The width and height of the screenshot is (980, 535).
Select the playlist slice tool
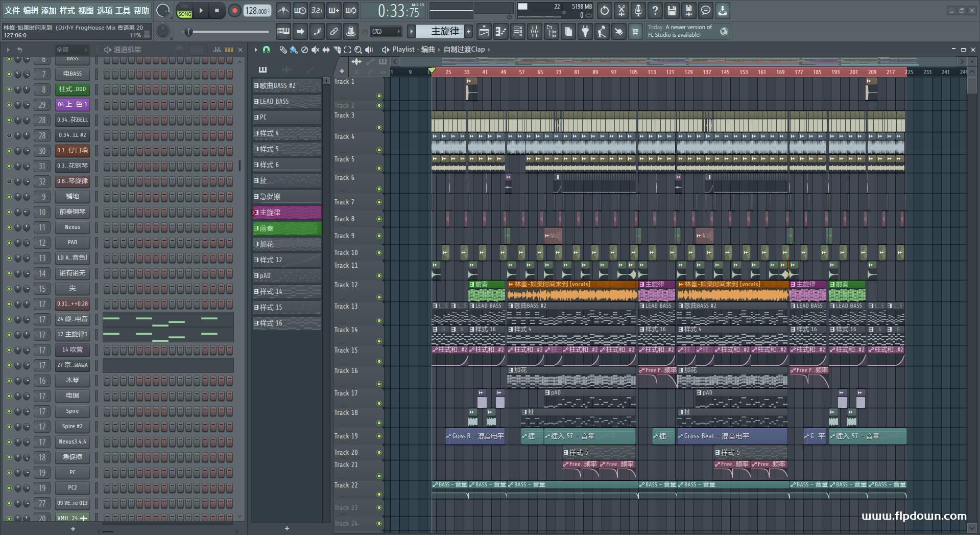coord(337,50)
